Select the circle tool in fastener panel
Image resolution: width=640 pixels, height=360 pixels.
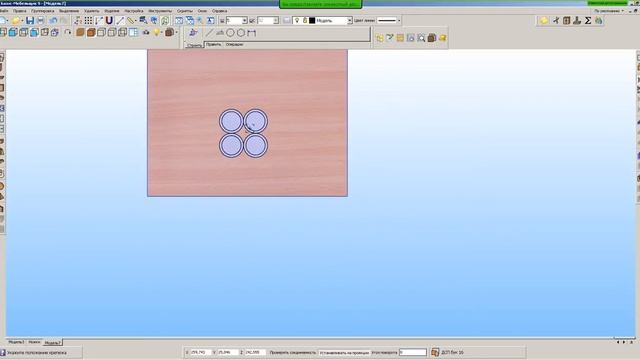[230, 33]
